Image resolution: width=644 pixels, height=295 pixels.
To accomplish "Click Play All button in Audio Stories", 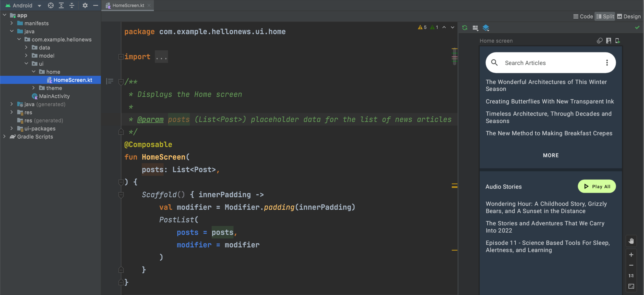I will pos(597,186).
